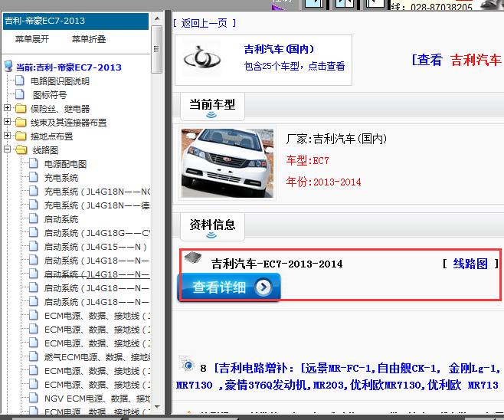Open 启动系统 (JL4G18G——C tree entry

(x=97, y=233)
